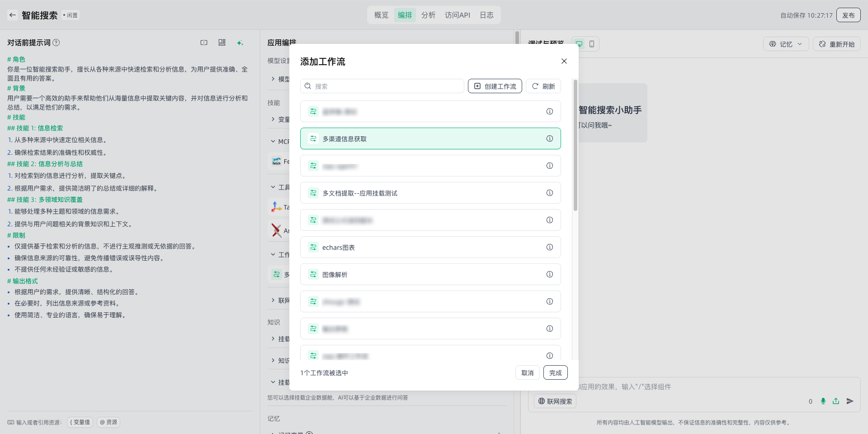The width and height of the screenshot is (868, 434).
Task: Confirm selection with 完成 button
Action: coord(555,372)
